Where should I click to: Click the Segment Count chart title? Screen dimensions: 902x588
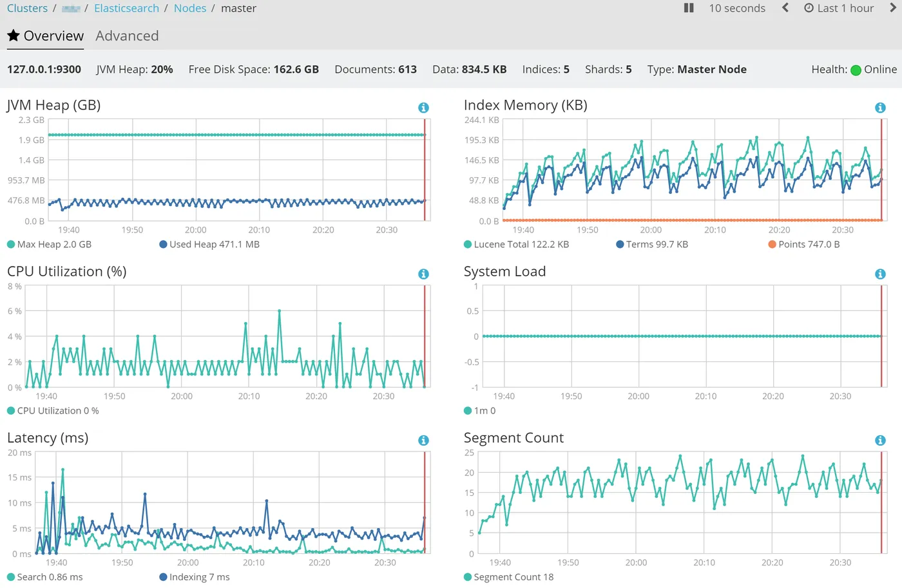(x=513, y=437)
